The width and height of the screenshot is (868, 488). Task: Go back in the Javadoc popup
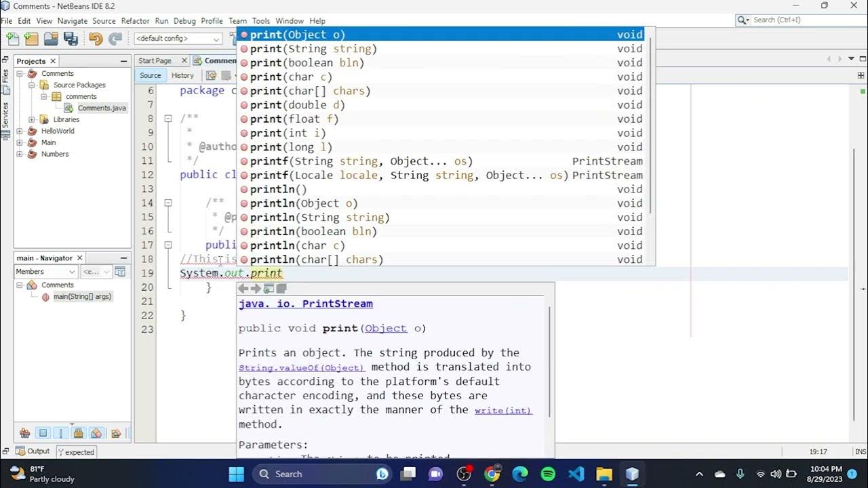pyautogui.click(x=243, y=289)
